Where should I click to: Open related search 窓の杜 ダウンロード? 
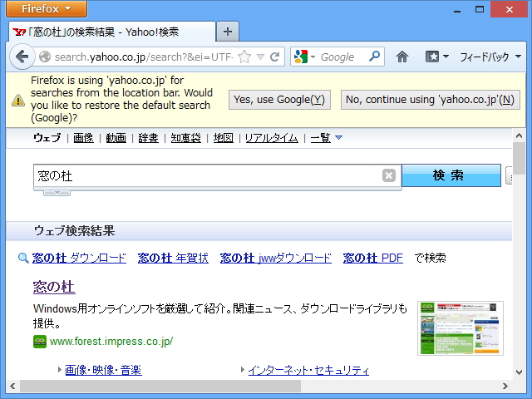coord(79,259)
